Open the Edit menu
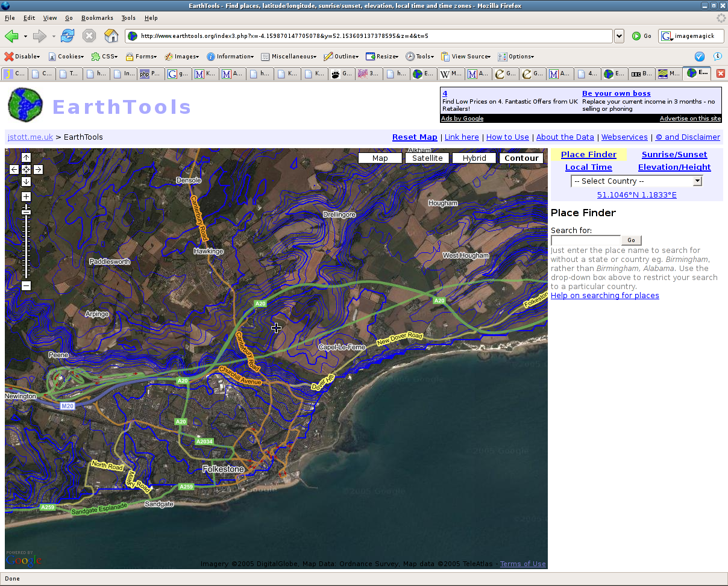 coord(29,18)
